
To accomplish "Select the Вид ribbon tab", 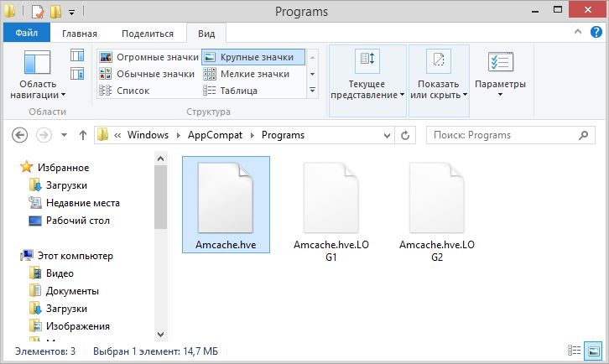I will 206,34.
